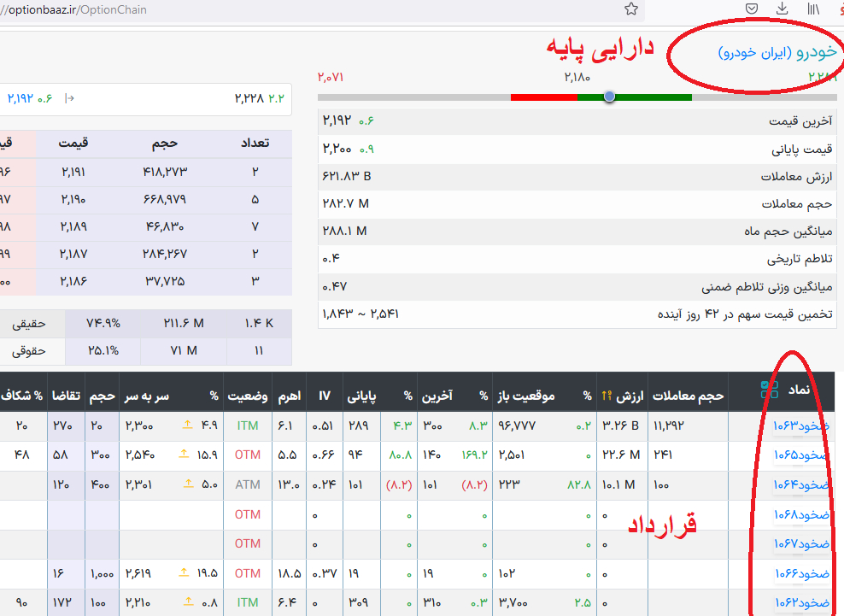Image resolution: width=844 pixels, height=616 pixels.
Task: Click the ITM status in the ضخود۱۰۶۳ row
Action: [248, 425]
